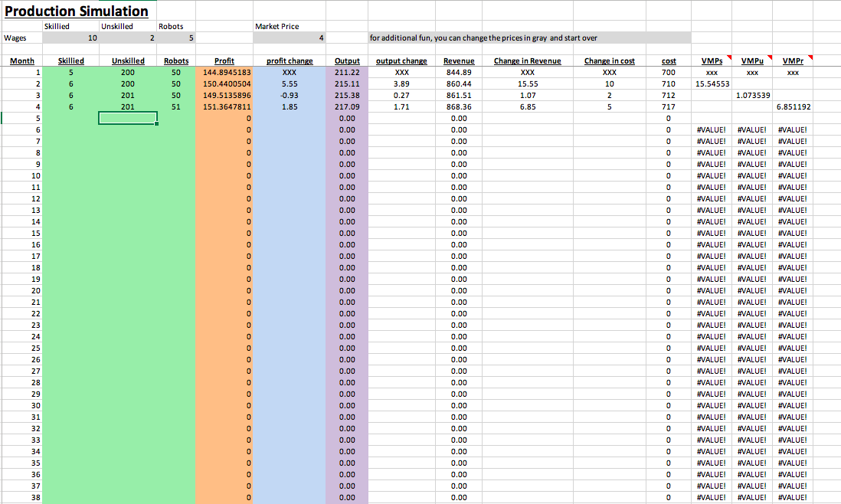Select the VMPs value 15.54553
The image size is (841, 504).
(x=711, y=83)
